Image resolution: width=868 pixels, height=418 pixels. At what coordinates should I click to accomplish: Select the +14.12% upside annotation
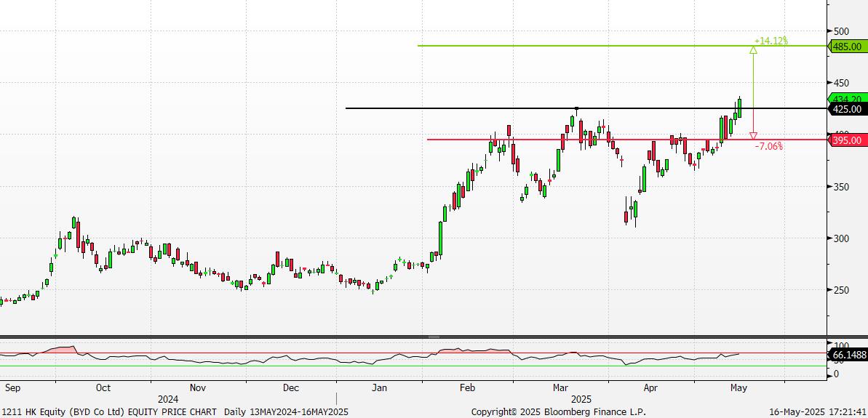[771, 41]
